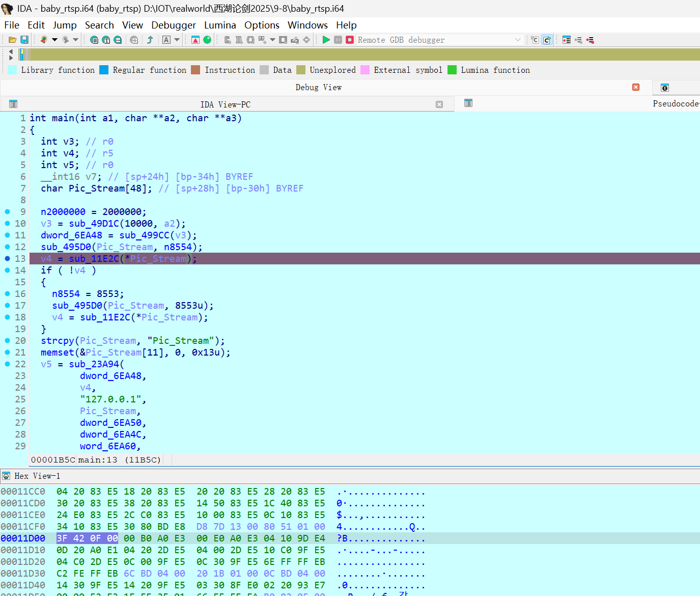Expand the jump-back history dropdown arrow
This screenshot has width=700, height=596.
[54, 40]
